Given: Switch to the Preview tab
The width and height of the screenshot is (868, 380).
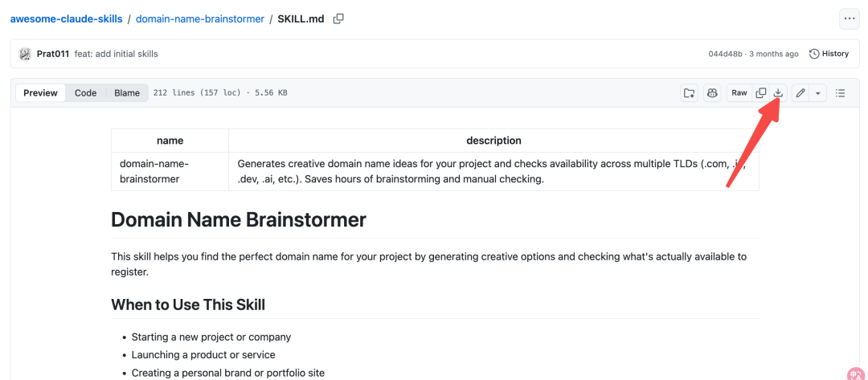Looking at the screenshot, I should 40,93.
